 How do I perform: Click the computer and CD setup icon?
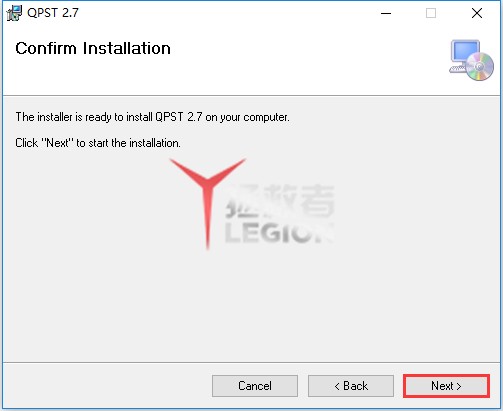pyautogui.click(x=471, y=60)
